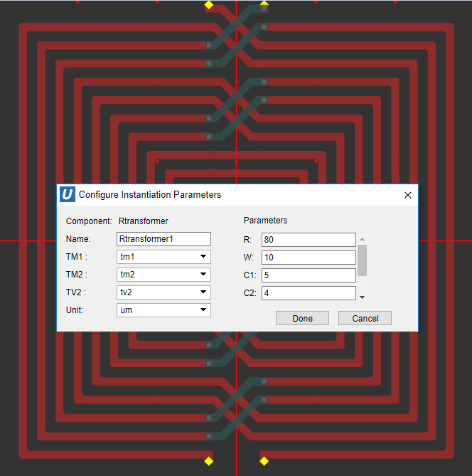Click the parameters list scroll-down arrow
This screenshot has width=472, height=476.
click(x=363, y=297)
